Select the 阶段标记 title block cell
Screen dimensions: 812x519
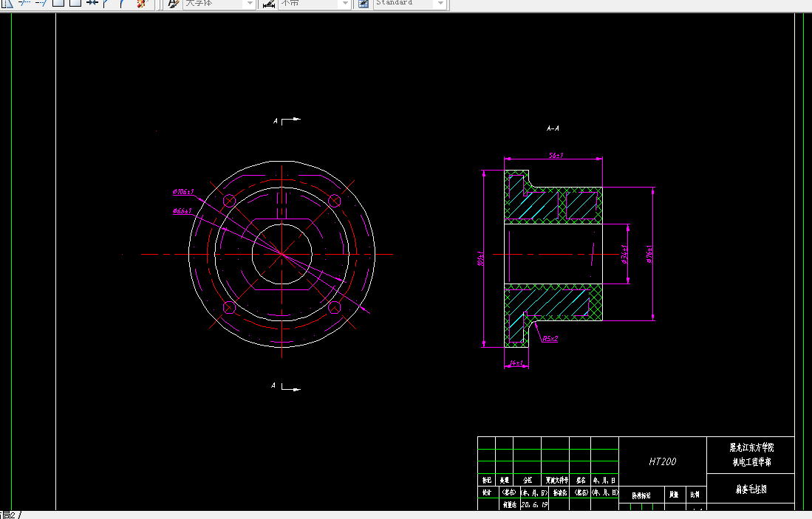tap(641, 495)
